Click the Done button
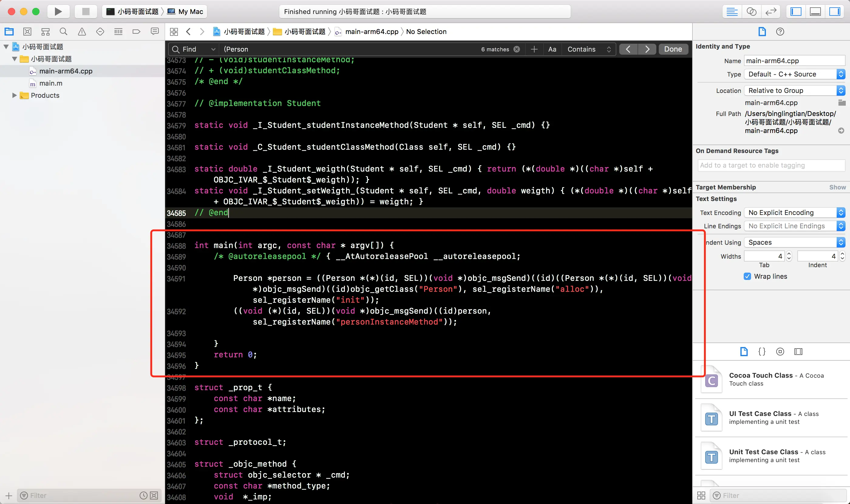The image size is (850, 504). (x=673, y=49)
